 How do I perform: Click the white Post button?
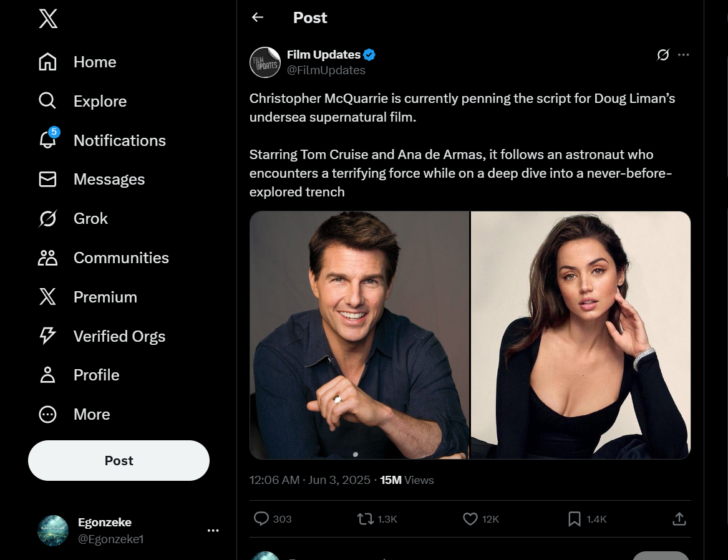(x=119, y=461)
